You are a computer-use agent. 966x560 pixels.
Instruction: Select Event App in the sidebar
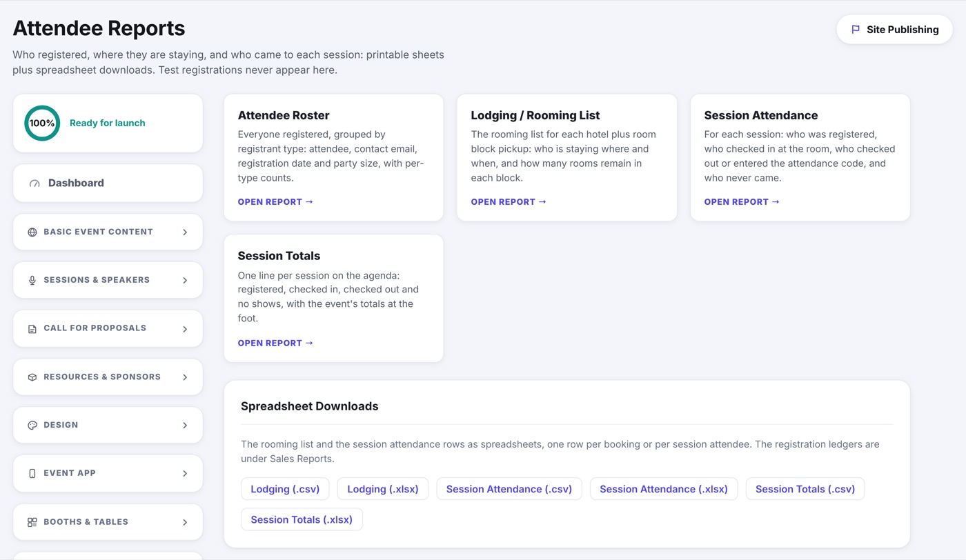pyautogui.click(x=108, y=473)
